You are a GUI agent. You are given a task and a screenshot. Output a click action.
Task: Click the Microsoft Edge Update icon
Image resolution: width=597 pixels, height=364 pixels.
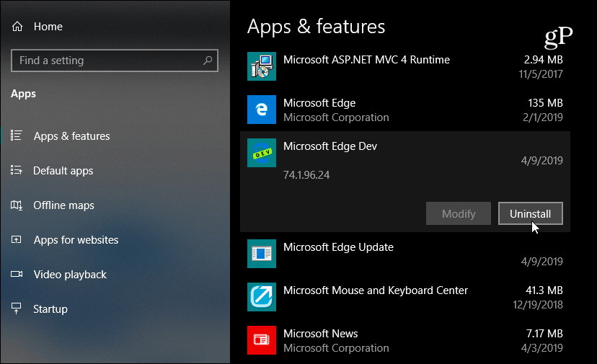(262, 254)
